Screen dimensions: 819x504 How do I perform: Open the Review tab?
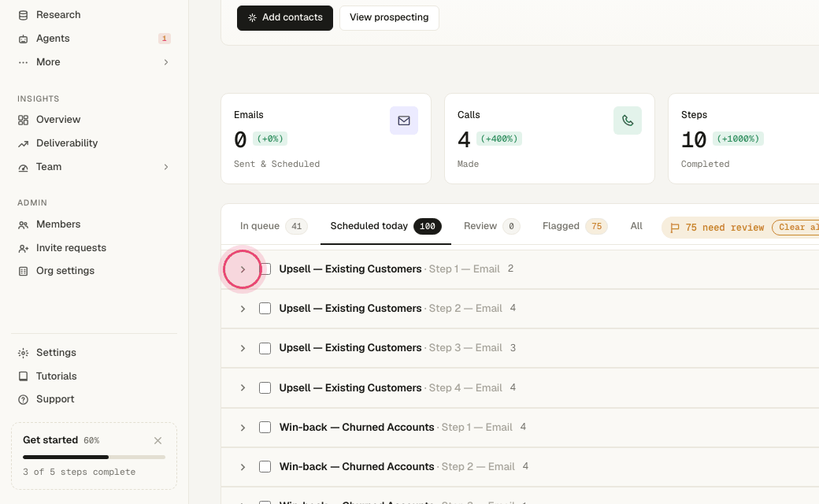point(491,226)
